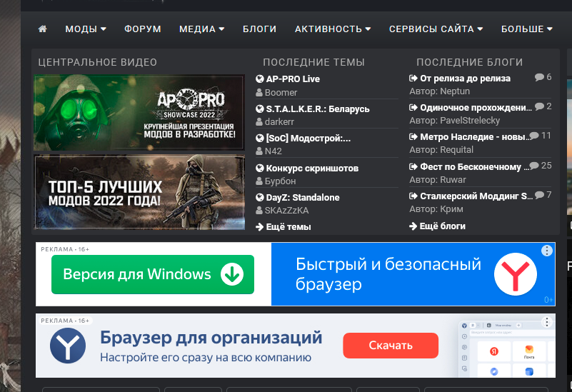The width and height of the screenshot is (572, 392).
Task: Click globe icon beside S.T.A.L.K.E.R.: Беларусь
Action: (x=260, y=109)
